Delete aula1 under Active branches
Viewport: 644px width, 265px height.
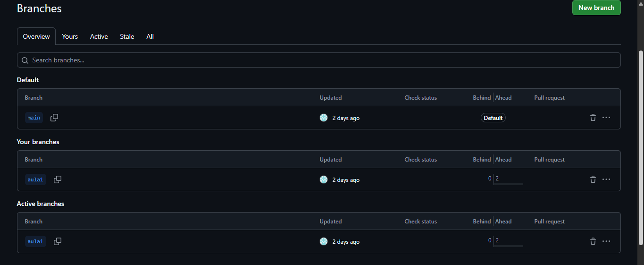(x=593, y=241)
